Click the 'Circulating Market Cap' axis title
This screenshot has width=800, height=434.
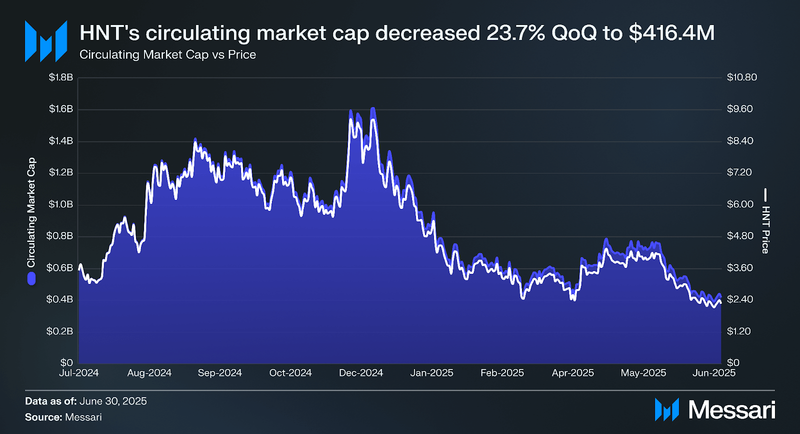(32, 212)
